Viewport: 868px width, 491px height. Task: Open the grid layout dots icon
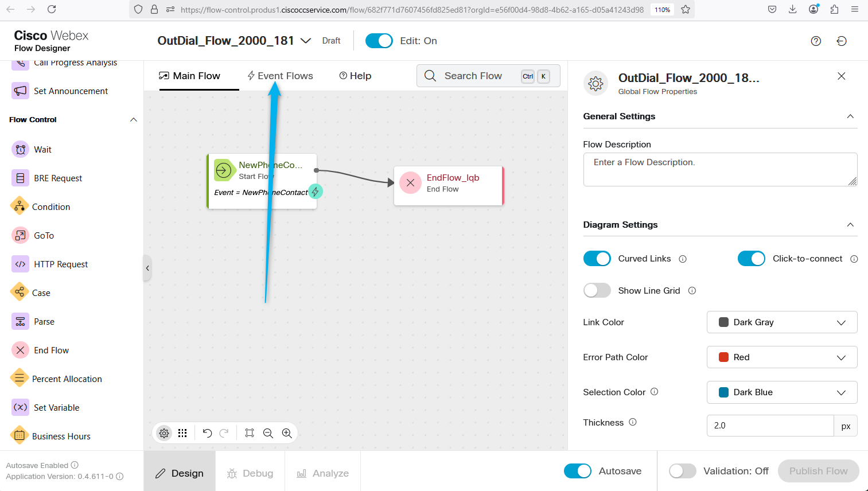click(x=182, y=433)
